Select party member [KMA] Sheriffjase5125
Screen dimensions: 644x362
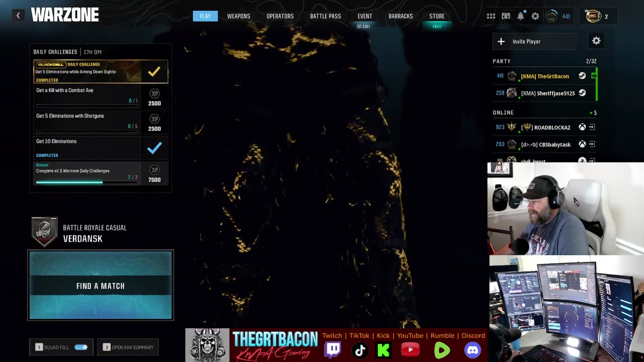[544, 93]
